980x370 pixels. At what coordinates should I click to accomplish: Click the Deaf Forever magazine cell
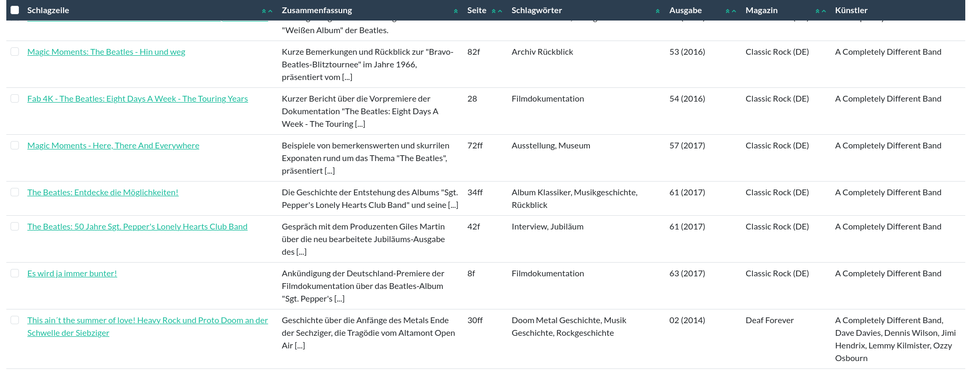click(x=770, y=320)
